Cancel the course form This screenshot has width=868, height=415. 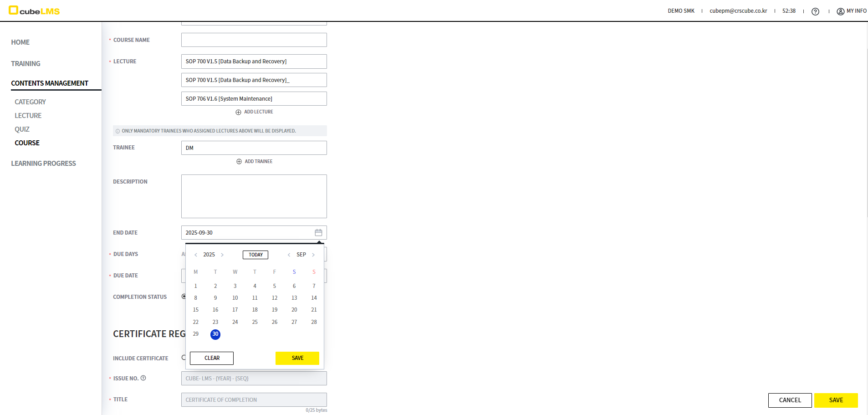tap(790, 400)
